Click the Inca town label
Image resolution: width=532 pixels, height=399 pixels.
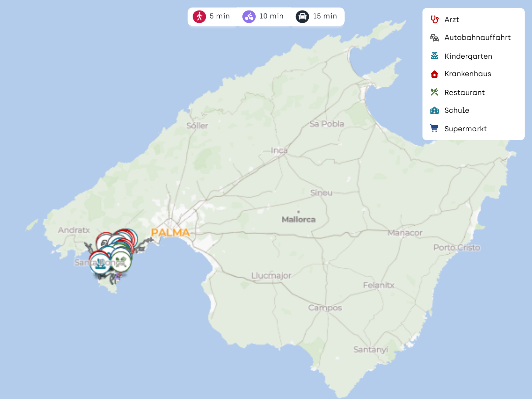click(279, 151)
